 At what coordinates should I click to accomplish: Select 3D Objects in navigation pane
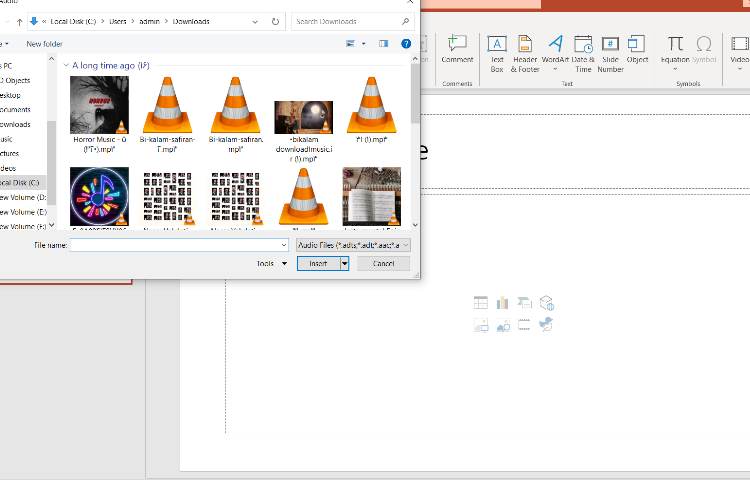point(15,80)
